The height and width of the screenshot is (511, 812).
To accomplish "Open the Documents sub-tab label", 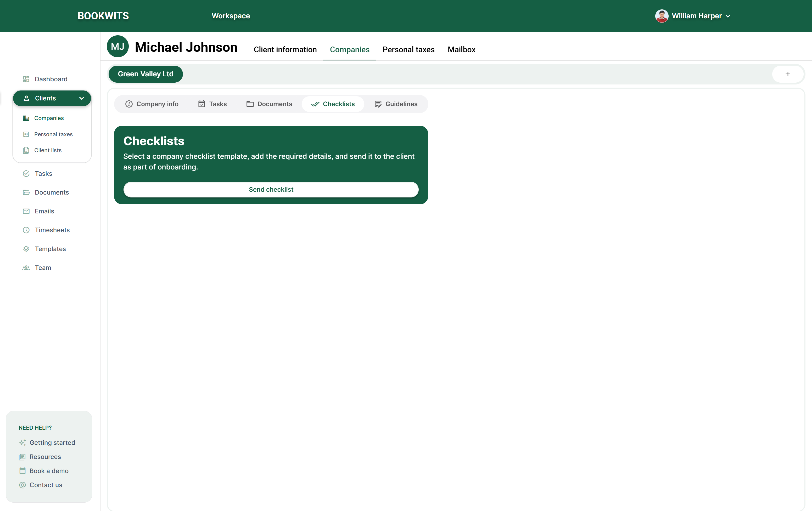I will (x=275, y=104).
